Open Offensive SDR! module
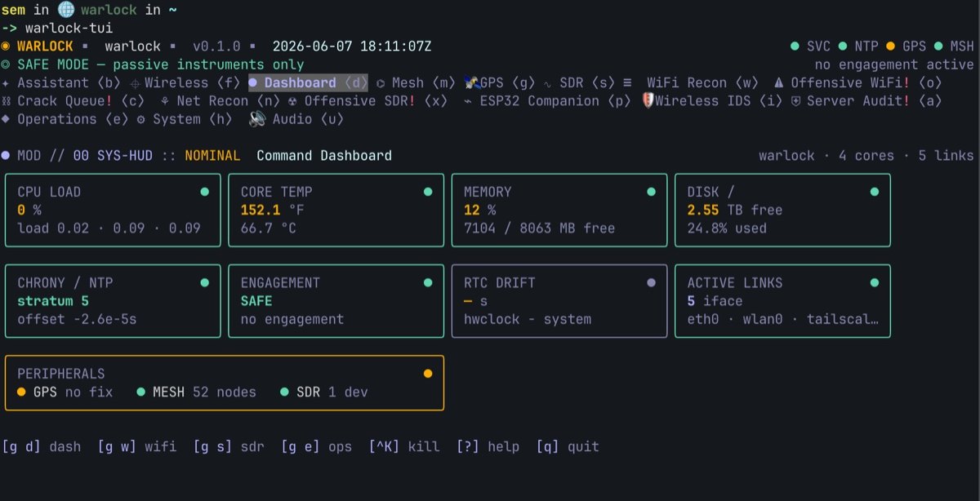 pyautogui.click(x=367, y=100)
